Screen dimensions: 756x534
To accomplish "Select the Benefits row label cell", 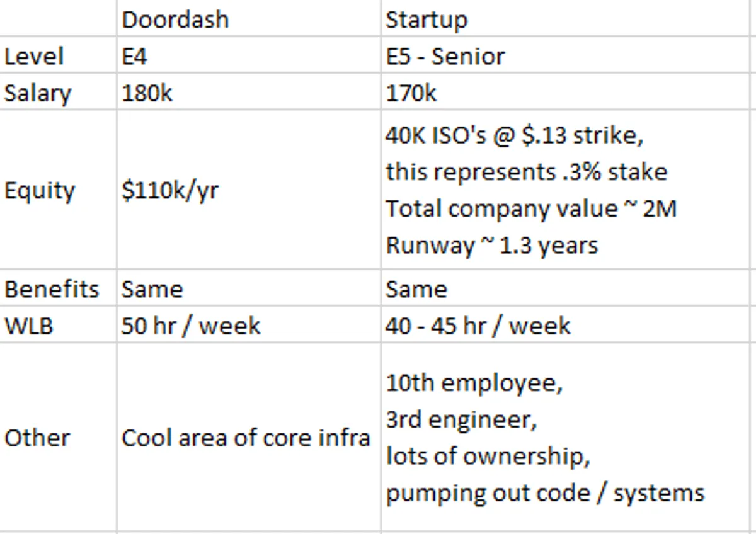I will [x=52, y=289].
